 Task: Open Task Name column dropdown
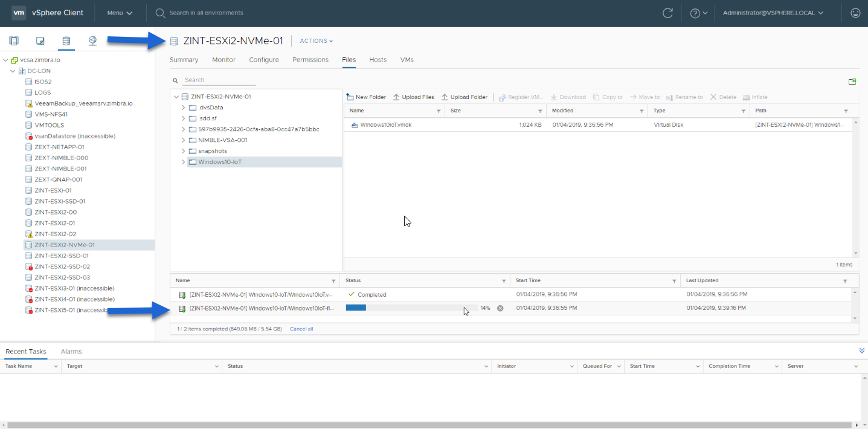[x=56, y=366]
